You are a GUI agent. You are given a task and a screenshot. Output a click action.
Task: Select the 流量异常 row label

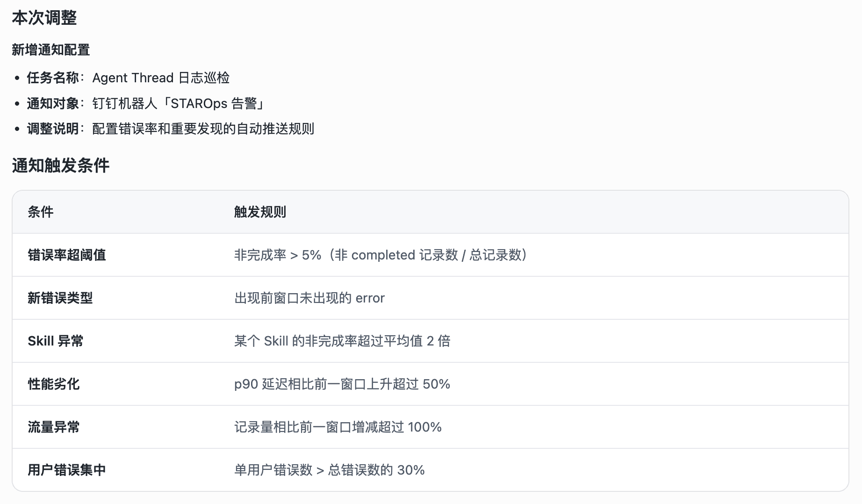[54, 427]
